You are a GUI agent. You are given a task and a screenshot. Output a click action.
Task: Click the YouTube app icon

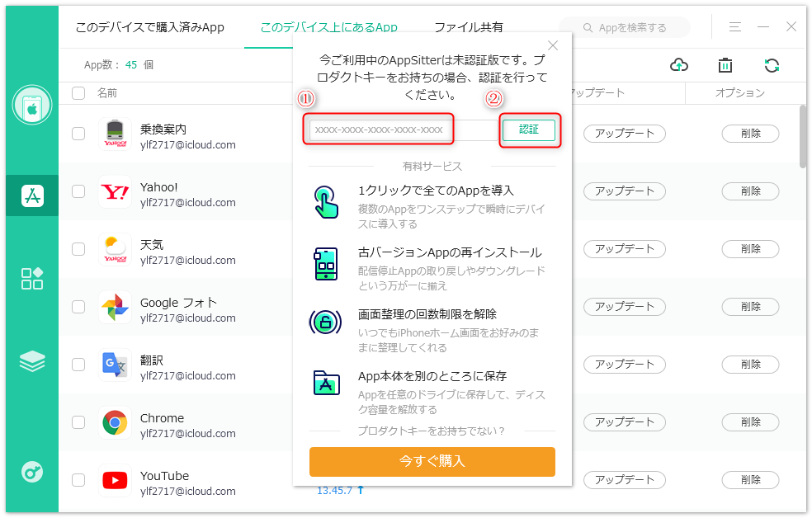coord(115,480)
